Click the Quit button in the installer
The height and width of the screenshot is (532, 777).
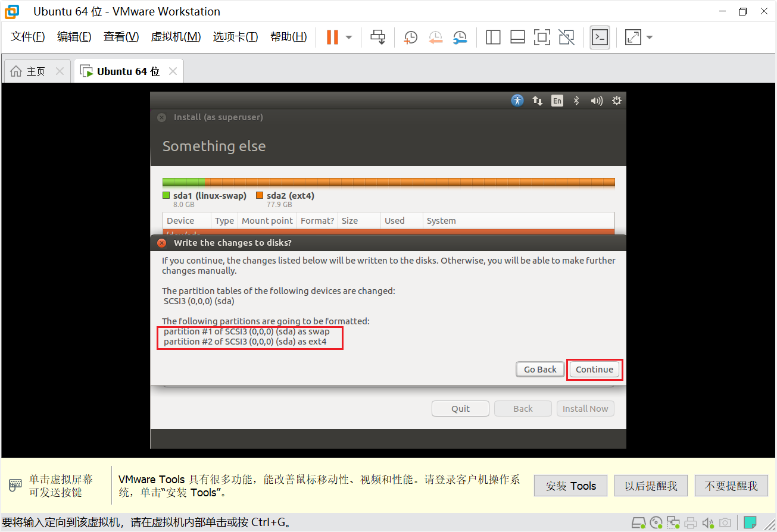460,409
